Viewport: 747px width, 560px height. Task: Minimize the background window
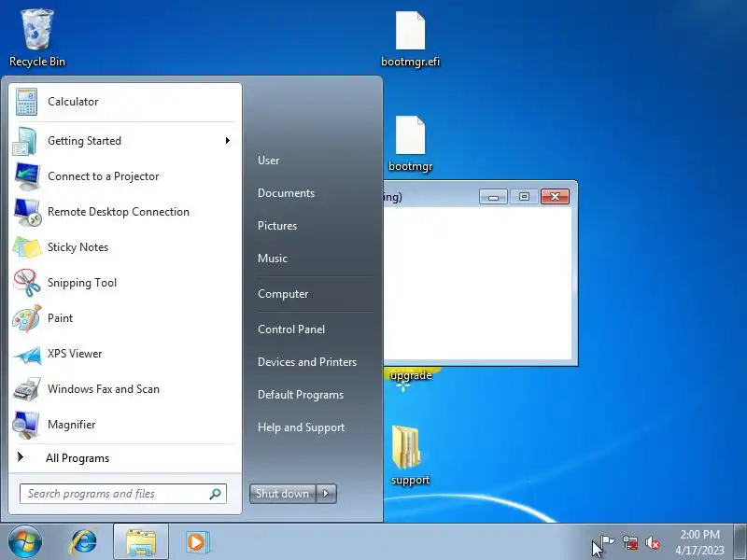click(x=493, y=197)
